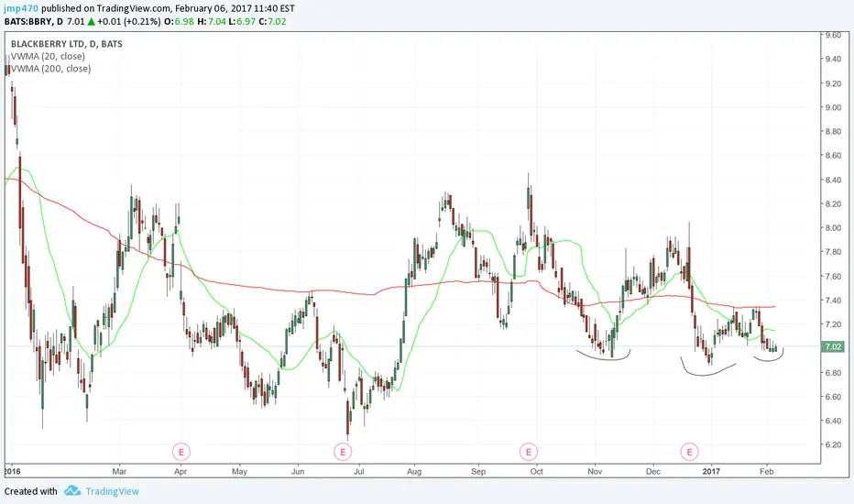Viewport: 854px width, 504px height.
Task: Click the H:7.04 high value
Action: click(x=210, y=21)
